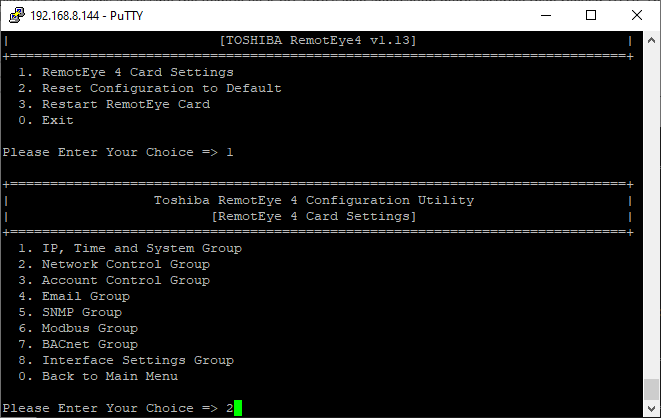661x418 pixels.
Task: Maximize the PuTTY window
Action: (x=590, y=15)
